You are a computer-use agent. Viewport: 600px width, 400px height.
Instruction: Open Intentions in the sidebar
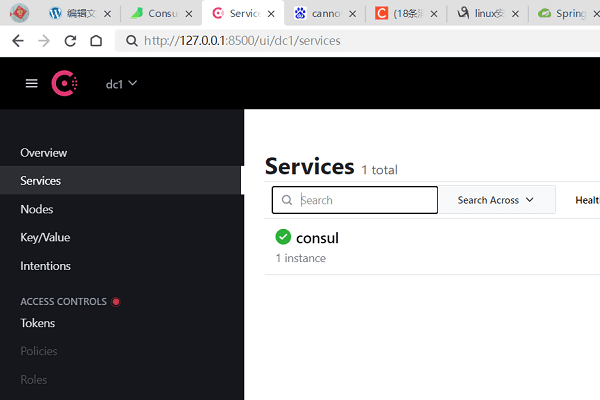point(46,266)
